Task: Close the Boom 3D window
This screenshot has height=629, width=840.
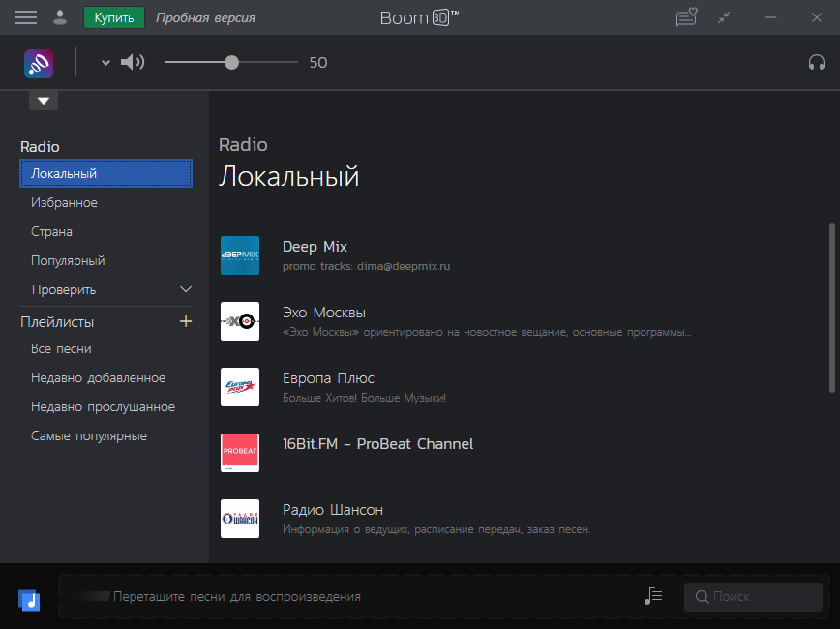Action: [x=817, y=17]
